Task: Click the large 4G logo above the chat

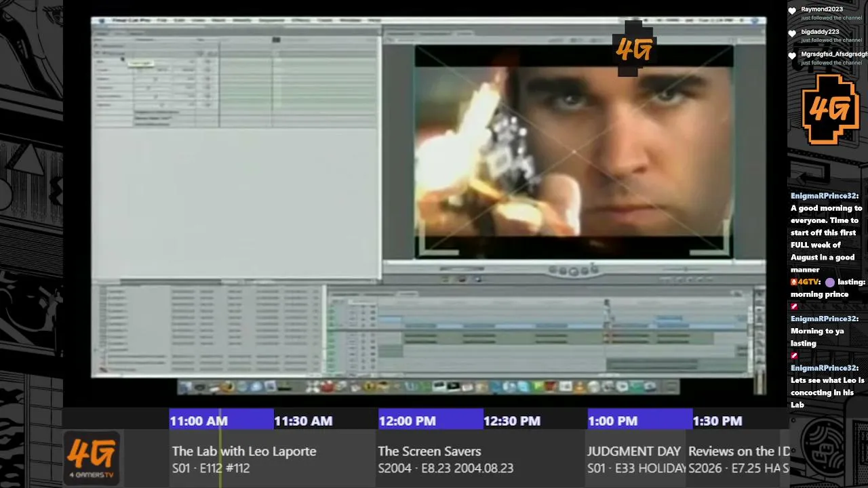Action: tap(829, 109)
